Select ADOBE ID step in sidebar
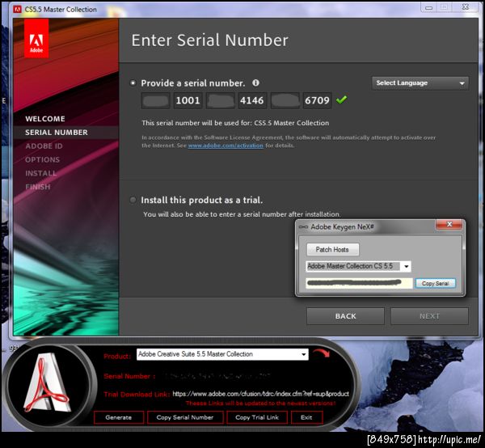The width and height of the screenshot is (485, 448). pos(44,146)
